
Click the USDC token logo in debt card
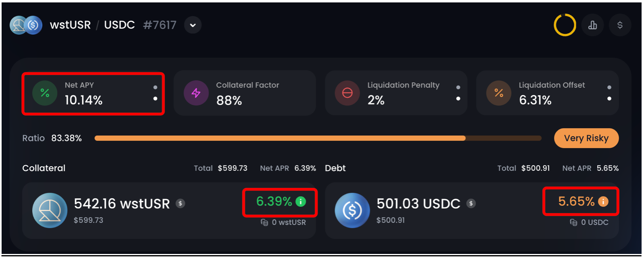352,210
